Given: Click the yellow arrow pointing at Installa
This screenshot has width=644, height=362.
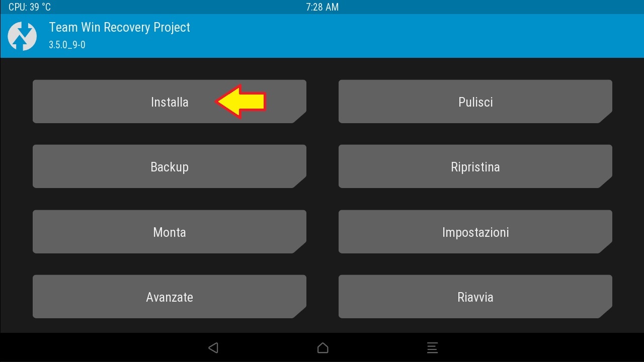Looking at the screenshot, I should 241,102.
